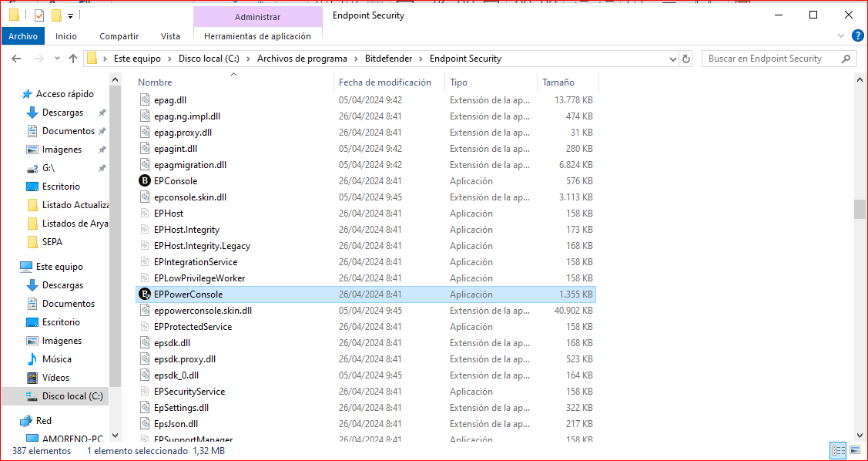The width and height of the screenshot is (868, 461).
Task: Open the Help question mark icon
Action: [x=857, y=36]
